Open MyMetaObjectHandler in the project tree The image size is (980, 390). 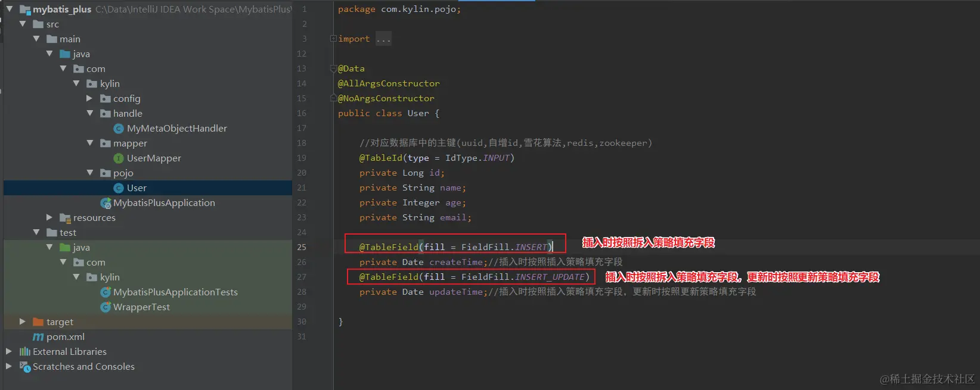177,128
